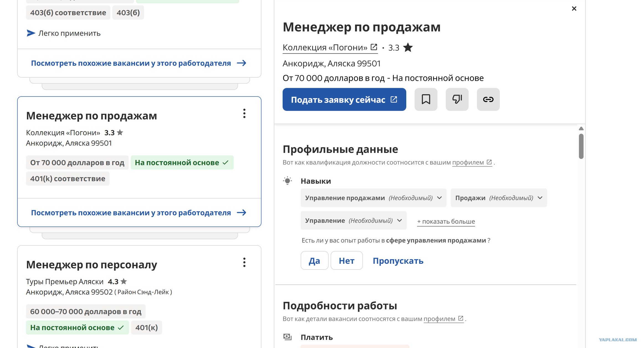Open three-dot menu on Менеджер по персоналу card

(244, 262)
